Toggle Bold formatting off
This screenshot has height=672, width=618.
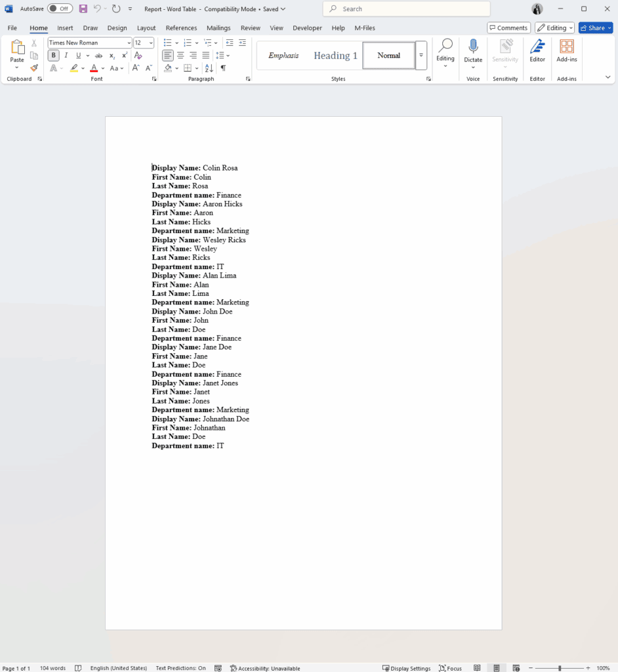coord(53,56)
